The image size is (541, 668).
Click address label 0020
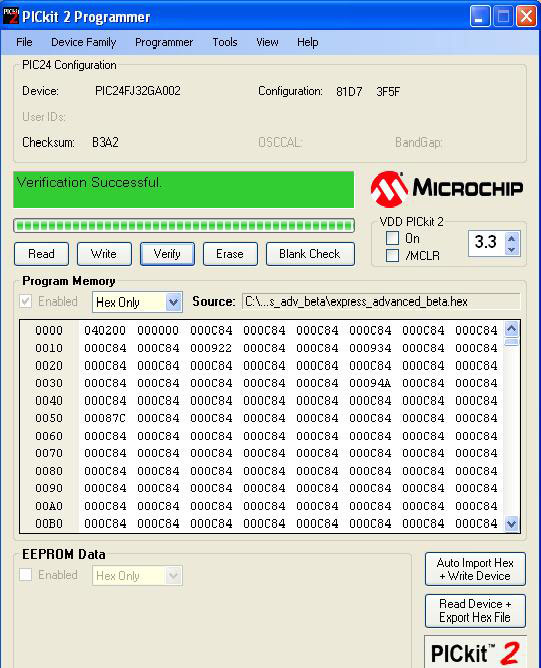(x=49, y=366)
